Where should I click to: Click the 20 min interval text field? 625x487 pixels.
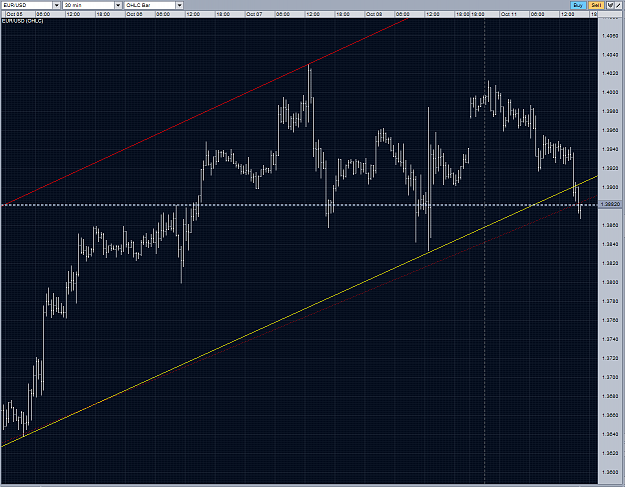coord(89,5)
